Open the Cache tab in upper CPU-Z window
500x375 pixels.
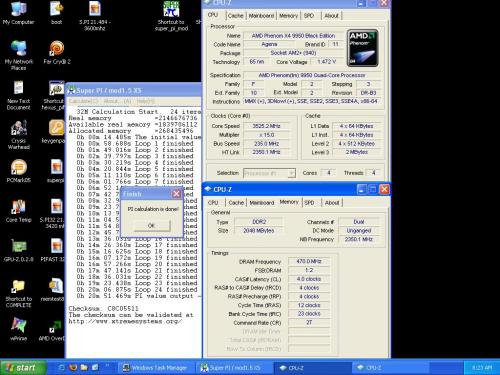click(235, 15)
